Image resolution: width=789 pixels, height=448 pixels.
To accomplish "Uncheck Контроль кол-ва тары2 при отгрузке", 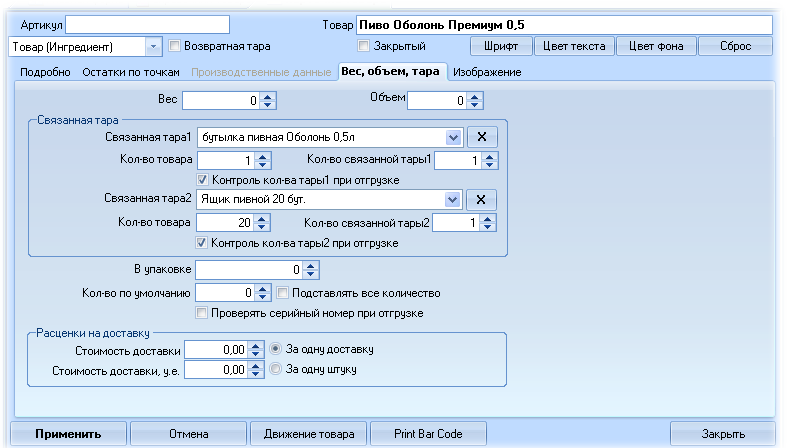I will [x=201, y=243].
